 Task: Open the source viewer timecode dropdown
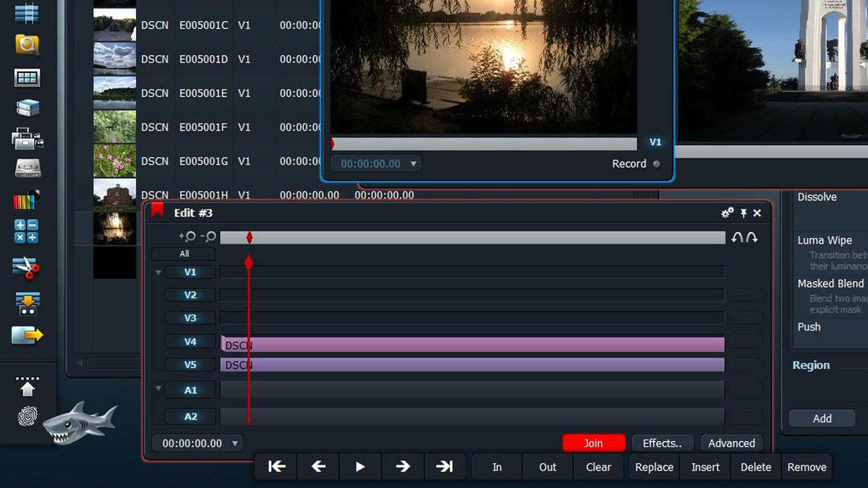(x=413, y=163)
